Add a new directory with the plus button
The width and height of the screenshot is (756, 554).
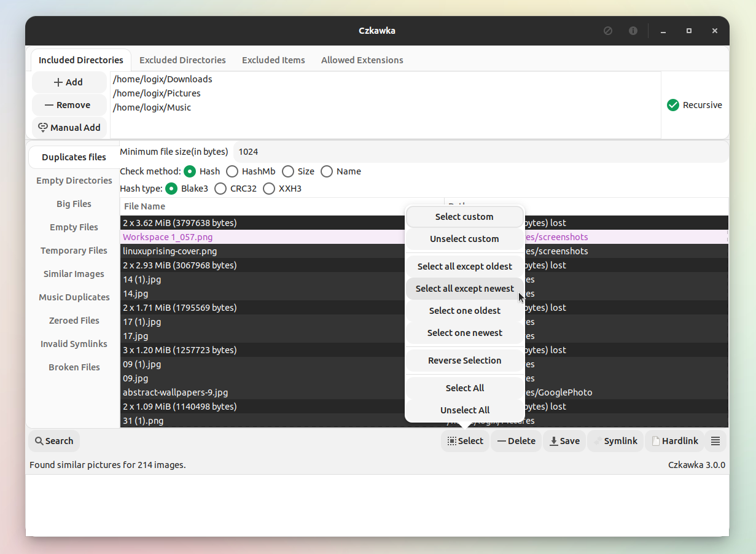coord(69,82)
